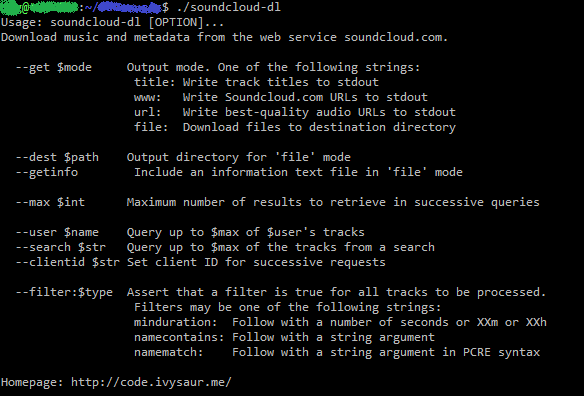This screenshot has height=396, width=584.
Task: Click the --user $name option
Action: [x=57, y=232]
